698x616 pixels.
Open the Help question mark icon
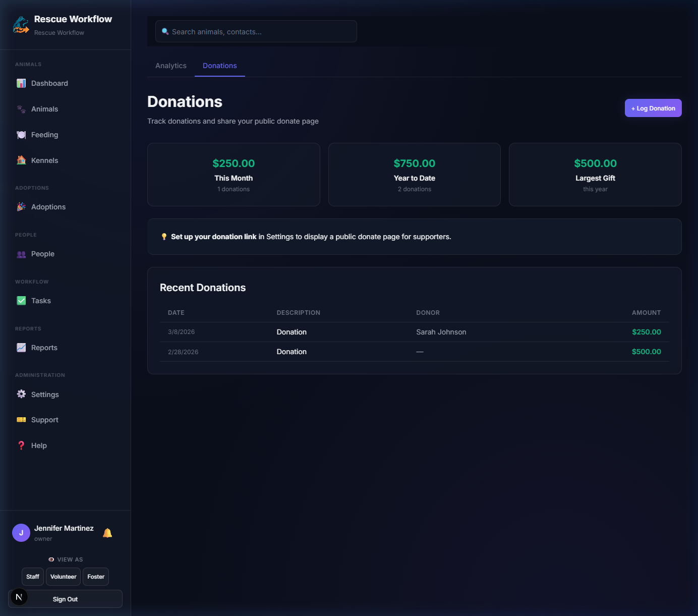21,445
